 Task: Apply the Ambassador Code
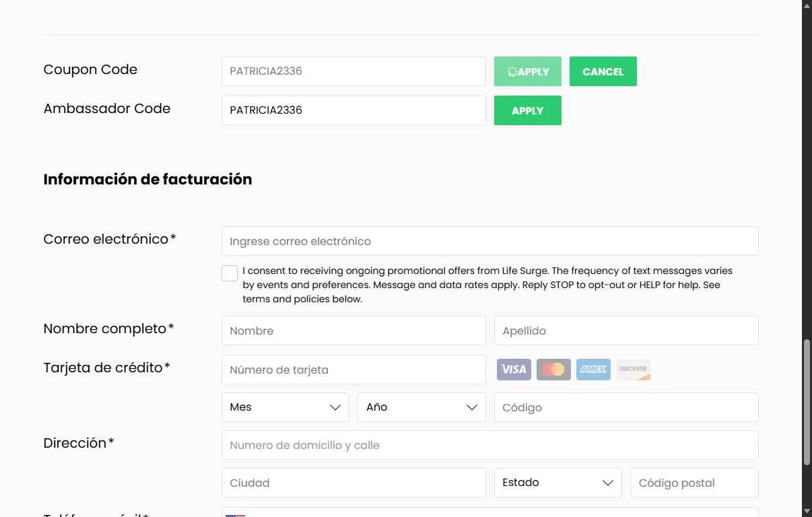527,110
